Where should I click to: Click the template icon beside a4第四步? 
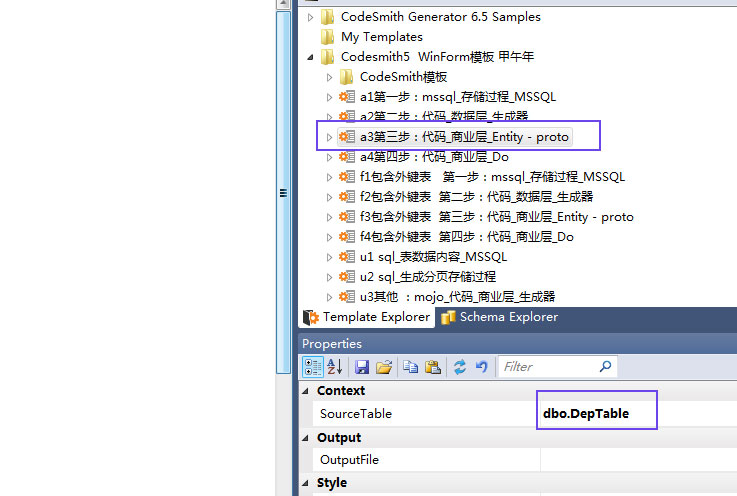[347, 157]
